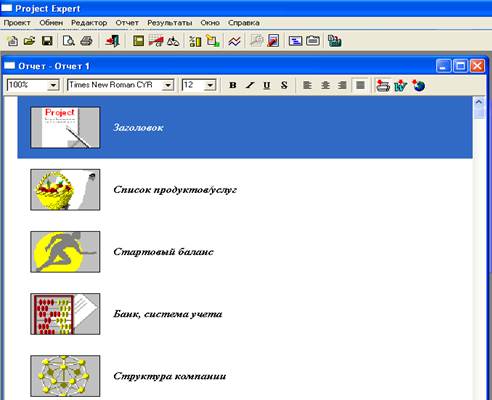Select Структура компании section
Viewport: 492px width, 400px height.
[170, 376]
